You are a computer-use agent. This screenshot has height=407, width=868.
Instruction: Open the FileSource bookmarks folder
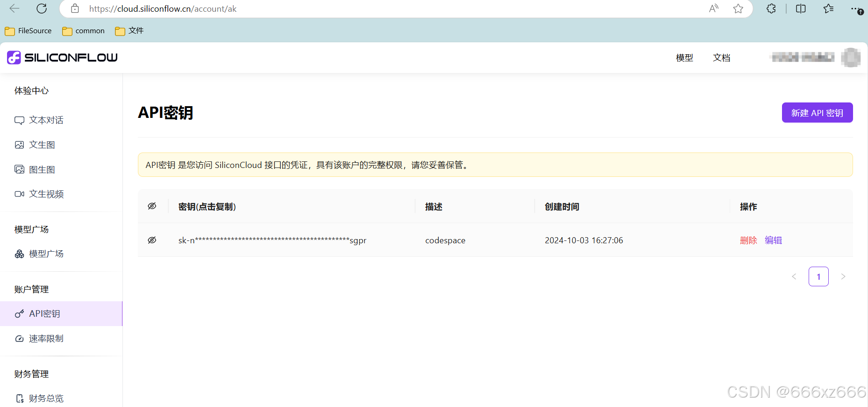click(x=28, y=31)
